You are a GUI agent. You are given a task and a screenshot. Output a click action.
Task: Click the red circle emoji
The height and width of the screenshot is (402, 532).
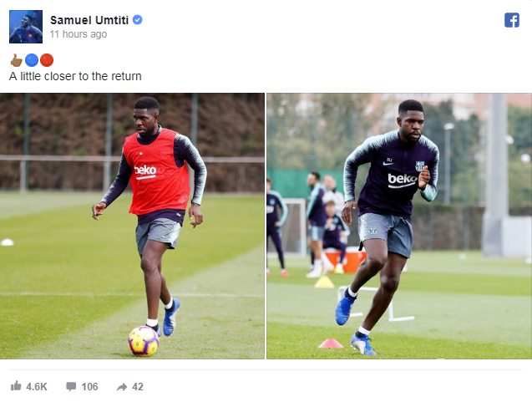coord(47,60)
